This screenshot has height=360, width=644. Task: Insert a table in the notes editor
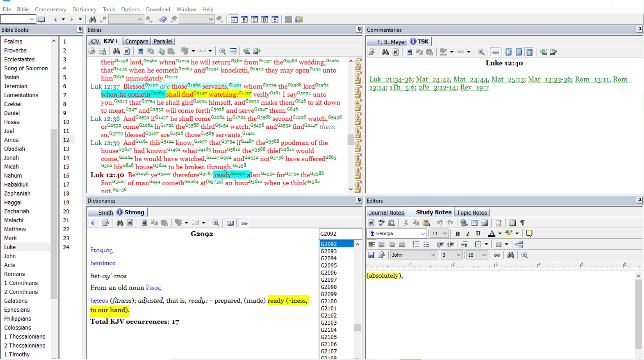[474, 223]
